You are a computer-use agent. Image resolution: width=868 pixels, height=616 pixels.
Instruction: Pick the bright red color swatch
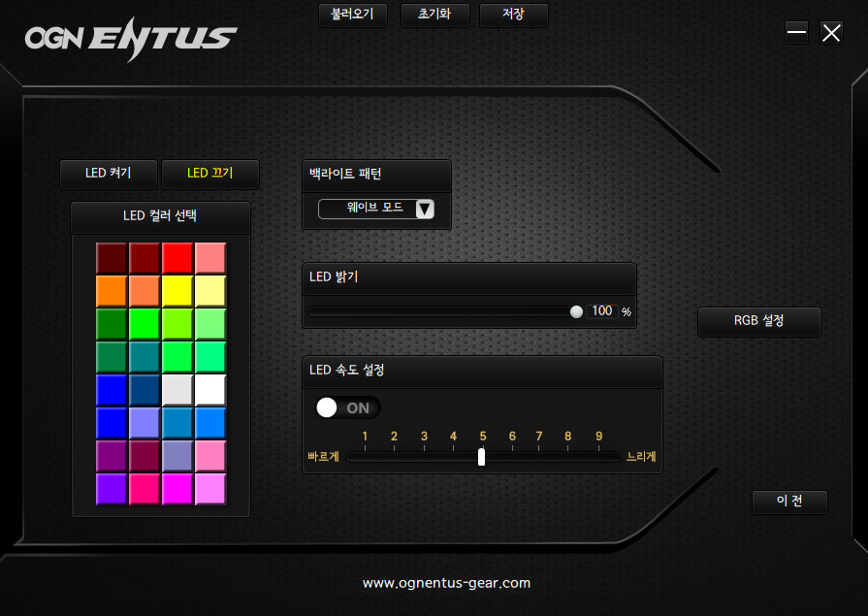[x=177, y=258]
